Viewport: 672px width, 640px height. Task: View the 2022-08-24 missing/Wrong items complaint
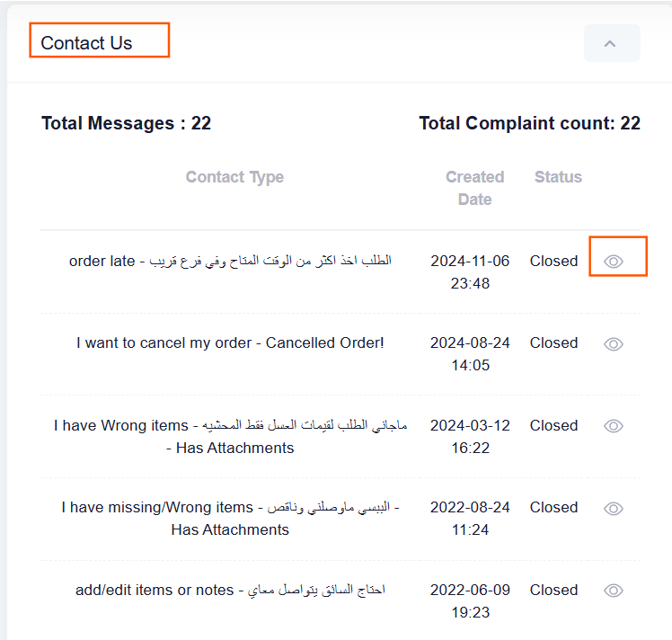coord(614,509)
